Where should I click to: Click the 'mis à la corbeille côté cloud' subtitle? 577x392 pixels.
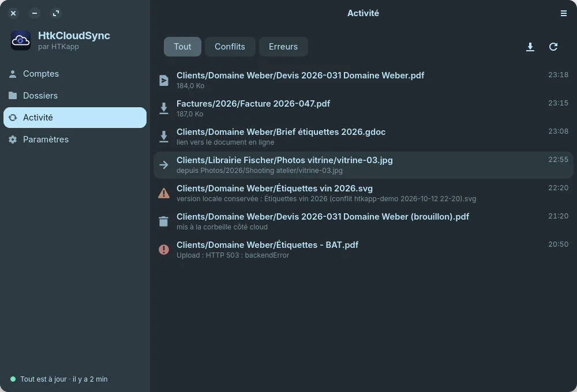[222, 227]
